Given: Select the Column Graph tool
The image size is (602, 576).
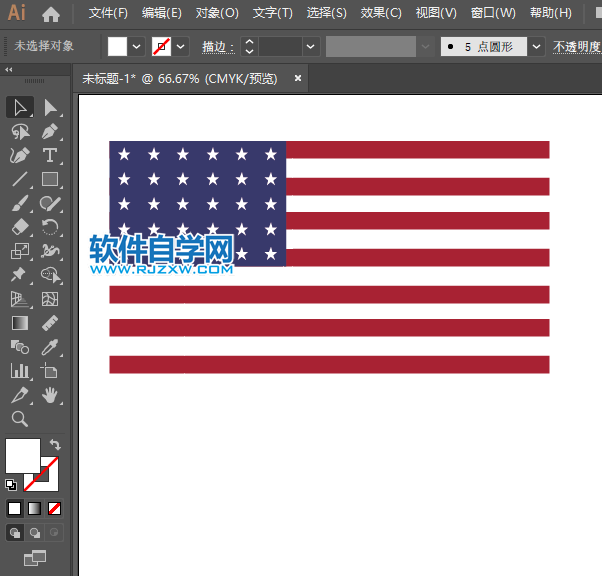Looking at the screenshot, I should point(20,371).
